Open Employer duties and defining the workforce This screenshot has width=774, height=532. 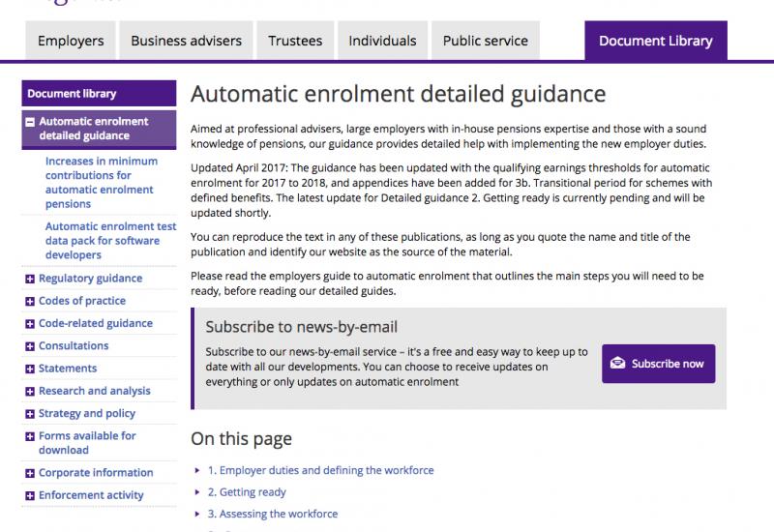click(x=321, y=470)
